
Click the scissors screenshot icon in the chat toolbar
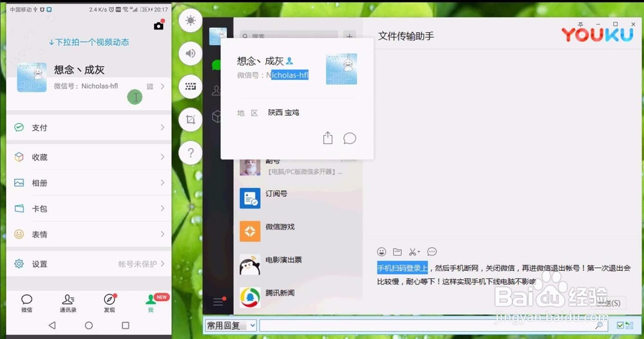412,252
